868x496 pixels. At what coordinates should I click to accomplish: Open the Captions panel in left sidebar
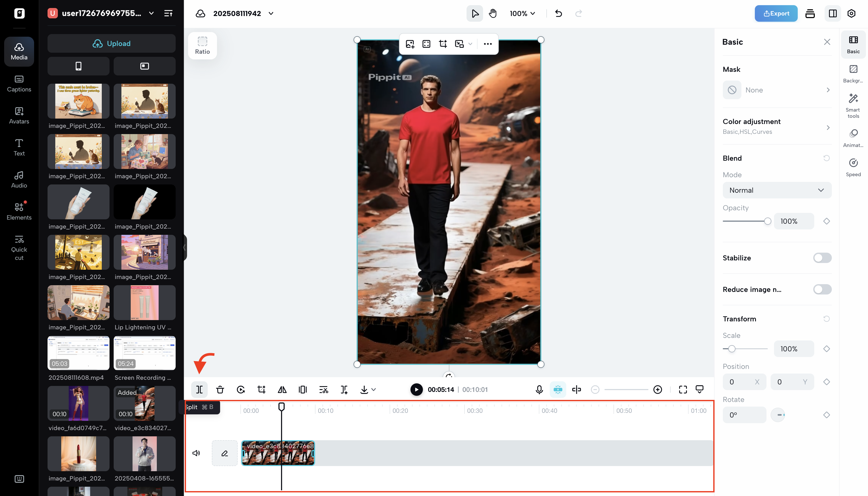(19, 84)
